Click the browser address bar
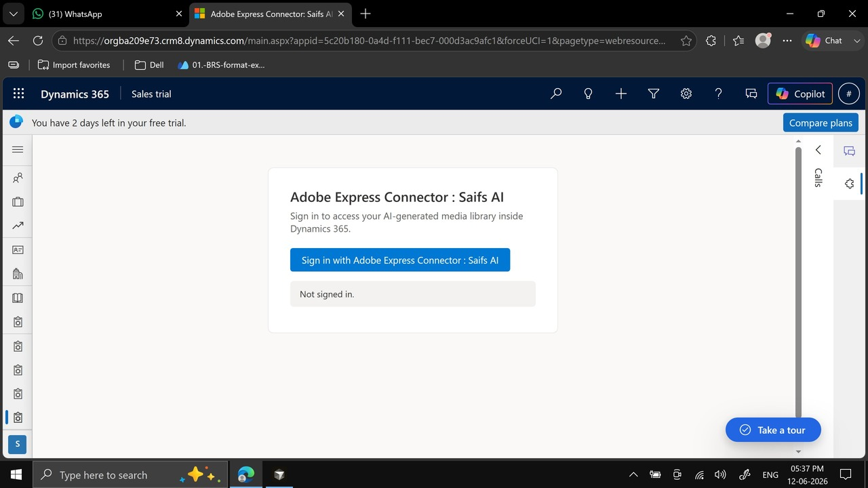This screenshot has height=488, width=868. [x=370, y=41]
